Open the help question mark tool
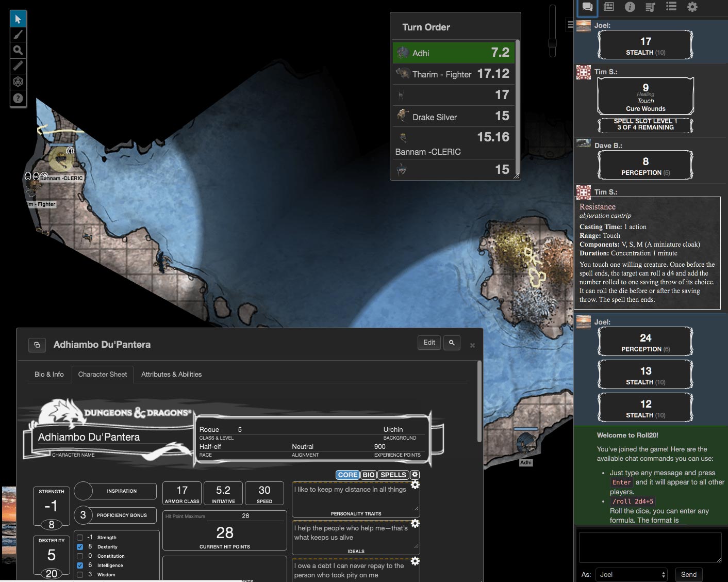728x582 pixels. [18, 97]
